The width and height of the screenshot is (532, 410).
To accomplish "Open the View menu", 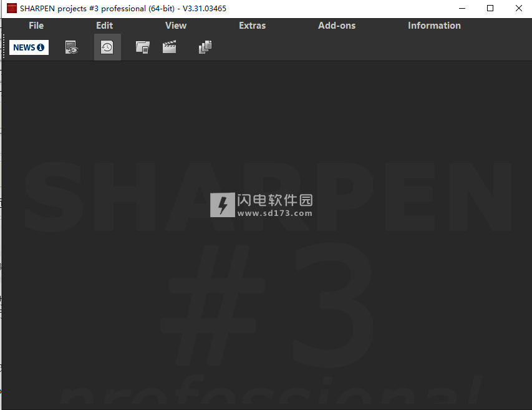I will click(176, 26).
